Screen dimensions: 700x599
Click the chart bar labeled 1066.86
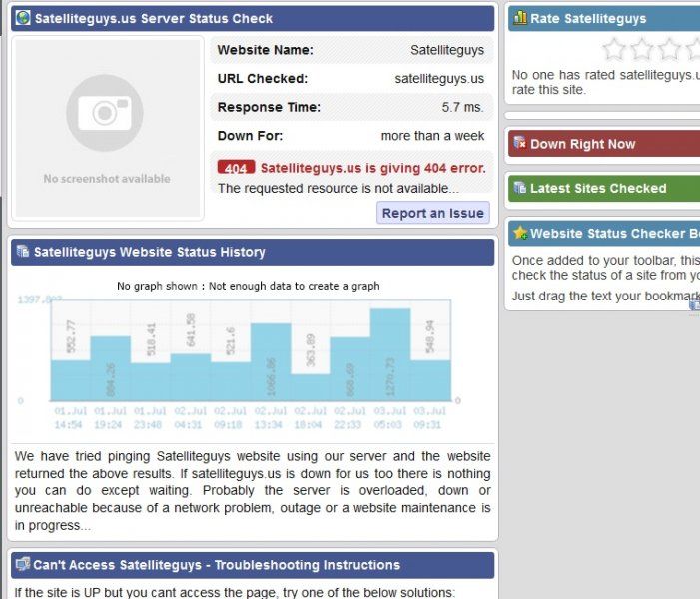click(x=271, y=362)
